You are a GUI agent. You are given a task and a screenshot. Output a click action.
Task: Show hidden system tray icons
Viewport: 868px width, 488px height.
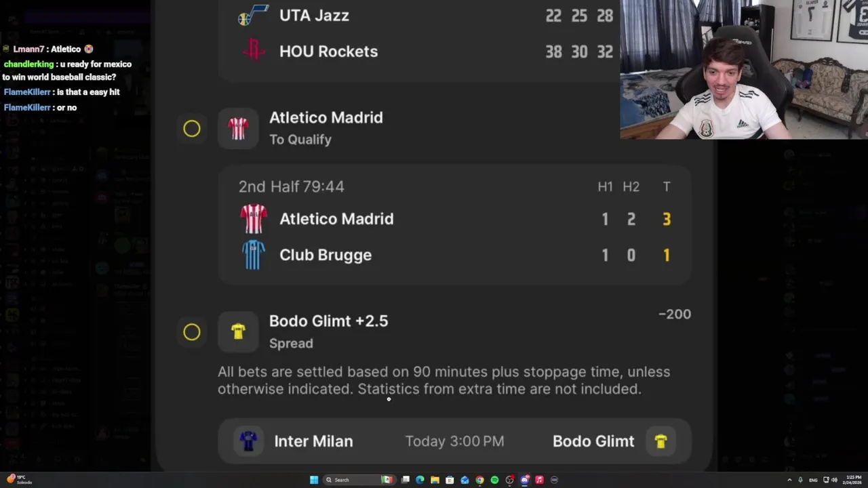(x=789, y=480)
